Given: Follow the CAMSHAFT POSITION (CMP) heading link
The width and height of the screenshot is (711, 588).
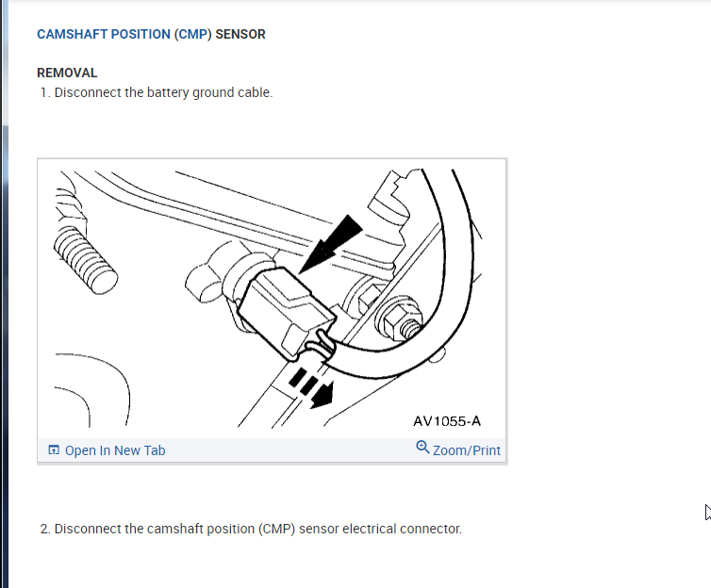Looking at the screenshot, I should pos(124,34).
